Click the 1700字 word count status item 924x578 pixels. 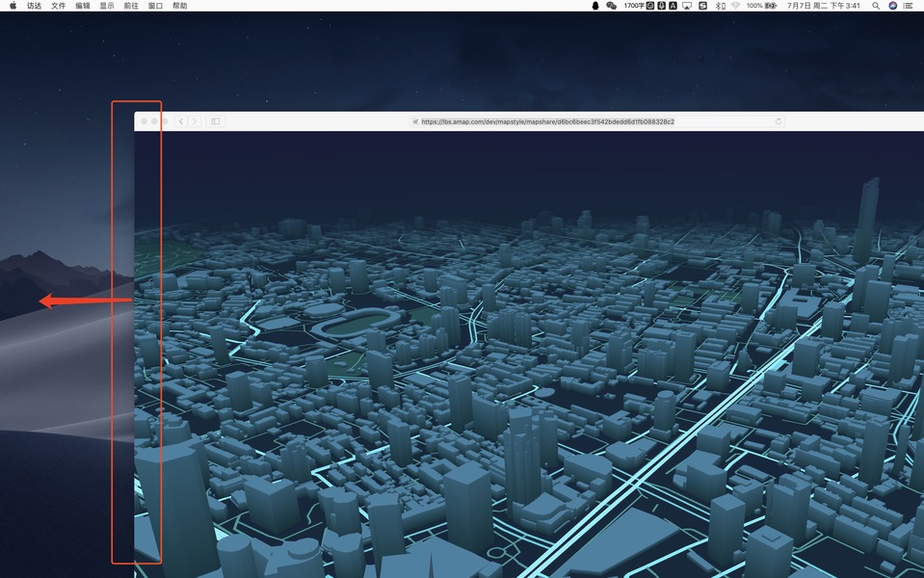click(x=634, y=6)
